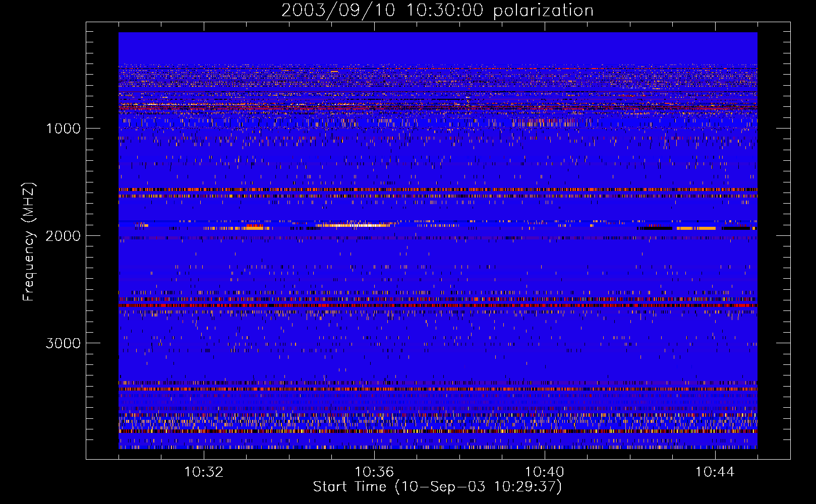Click the bright white burst near 2000 MHz
816x504 pixels.
[x=353, y=225]
